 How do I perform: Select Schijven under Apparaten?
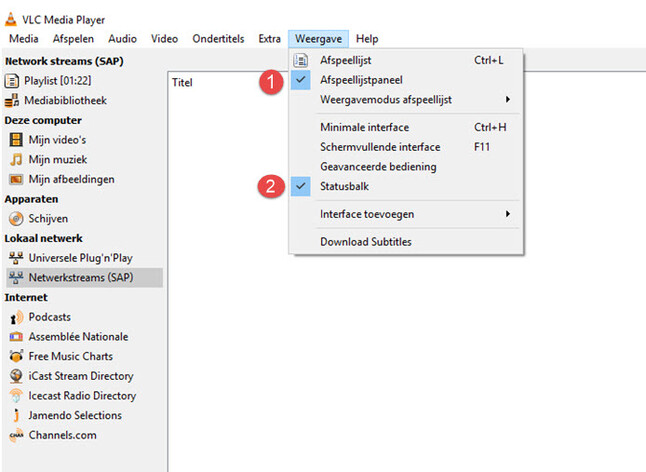pyautogui.click(x=48, y=219)
